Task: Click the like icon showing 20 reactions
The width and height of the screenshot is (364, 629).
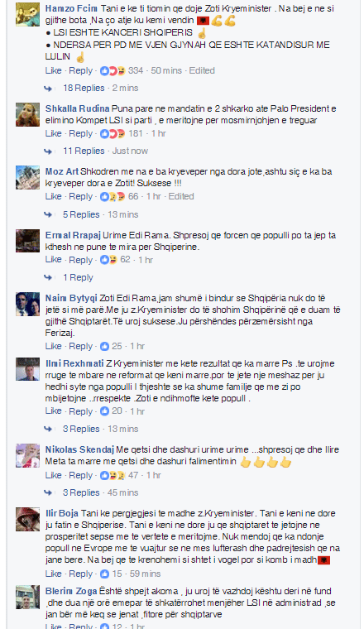Action: point(104,411)
